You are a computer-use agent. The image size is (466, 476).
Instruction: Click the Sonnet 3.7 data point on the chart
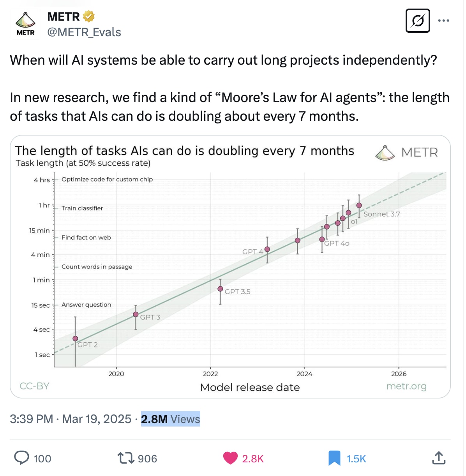click(359, 205)
